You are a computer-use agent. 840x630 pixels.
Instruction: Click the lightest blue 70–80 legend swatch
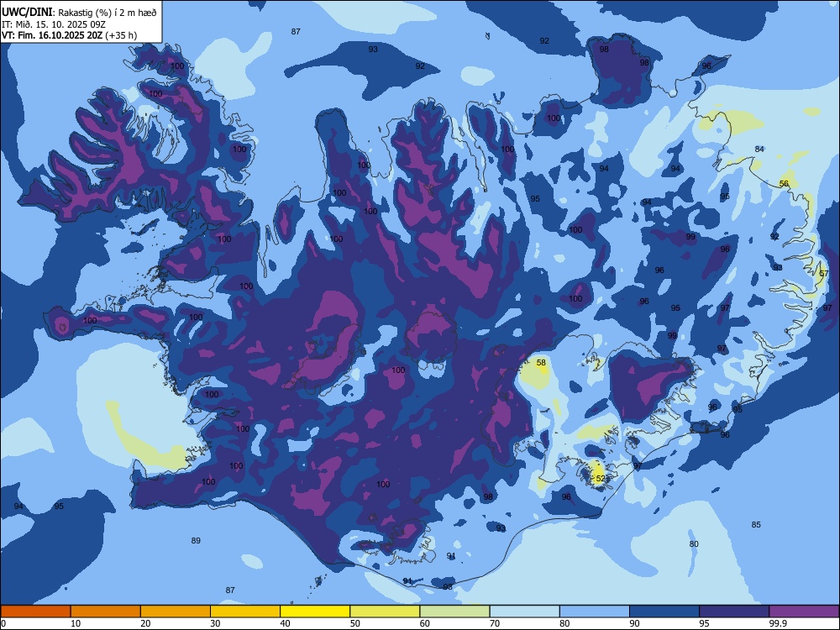tap(525, 612)
